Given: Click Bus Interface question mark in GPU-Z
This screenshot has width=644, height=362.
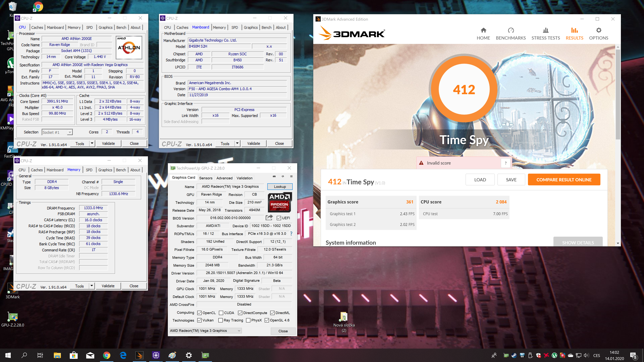Looking at the screenshot, I should 291,234.
